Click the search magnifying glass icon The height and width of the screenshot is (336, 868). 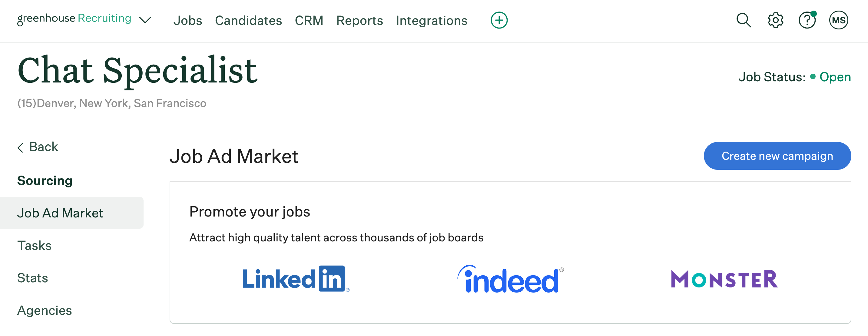point(743,20)
